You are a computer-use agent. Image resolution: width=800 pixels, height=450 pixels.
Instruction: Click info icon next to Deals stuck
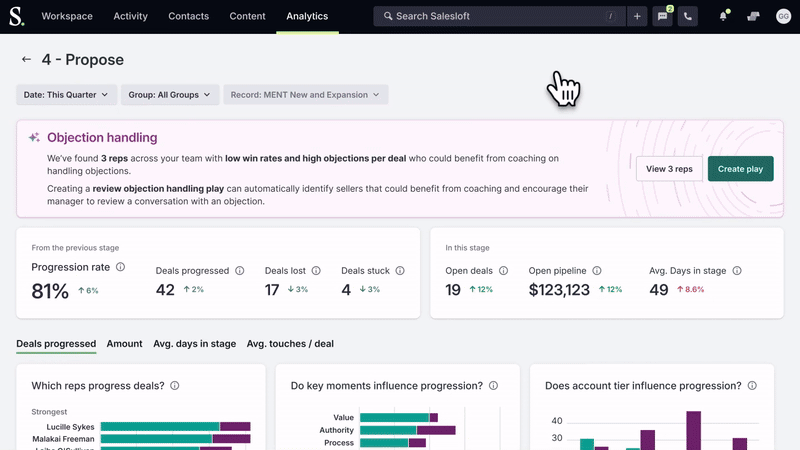point(400,271)
